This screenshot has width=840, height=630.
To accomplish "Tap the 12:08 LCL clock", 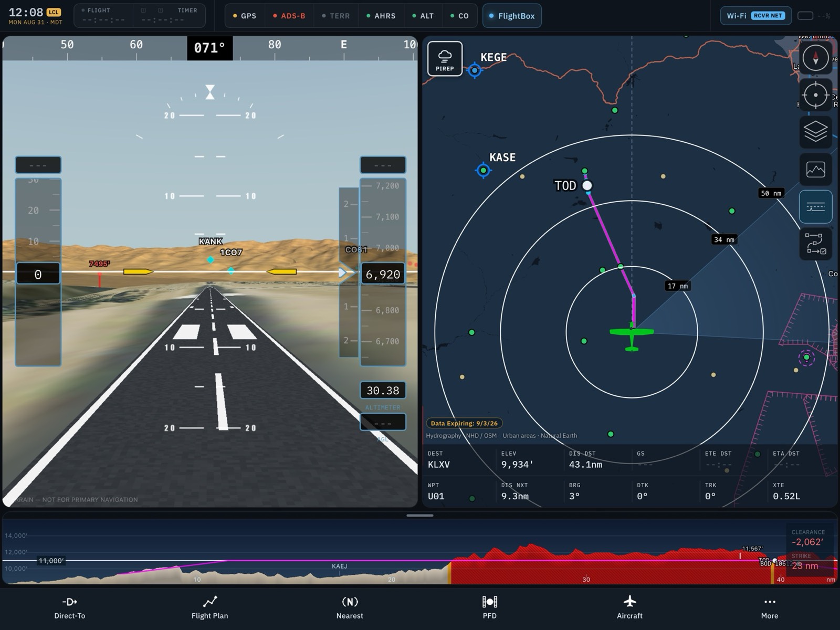I will (x=35, y=16).
